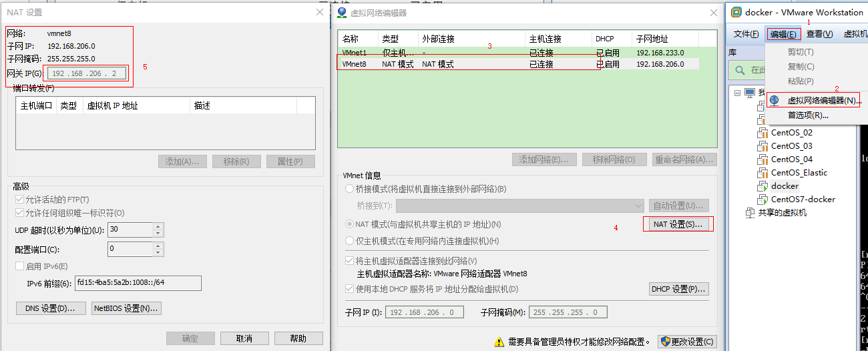Select the CentOS_04 virtual machine
The height and width of the screenshot is (351, 868).
pyautogui.click(x=792, y=159)
